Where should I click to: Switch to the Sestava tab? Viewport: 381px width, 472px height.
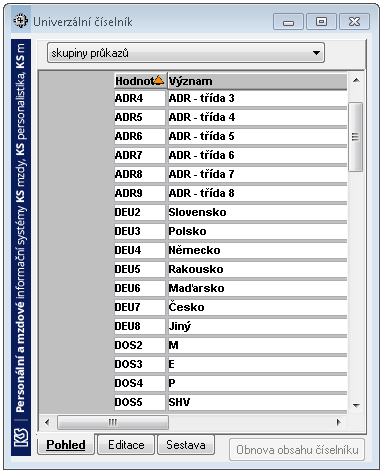(x=186, y=444)
